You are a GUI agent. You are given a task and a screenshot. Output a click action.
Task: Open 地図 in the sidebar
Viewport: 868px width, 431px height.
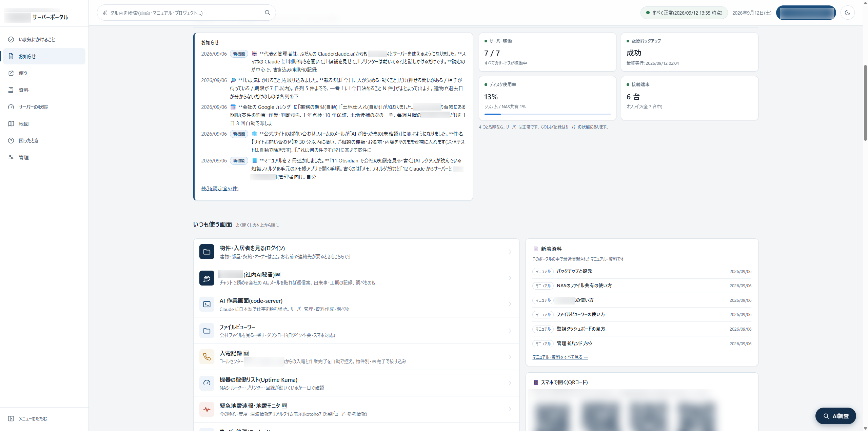click(x=44, y=124)
